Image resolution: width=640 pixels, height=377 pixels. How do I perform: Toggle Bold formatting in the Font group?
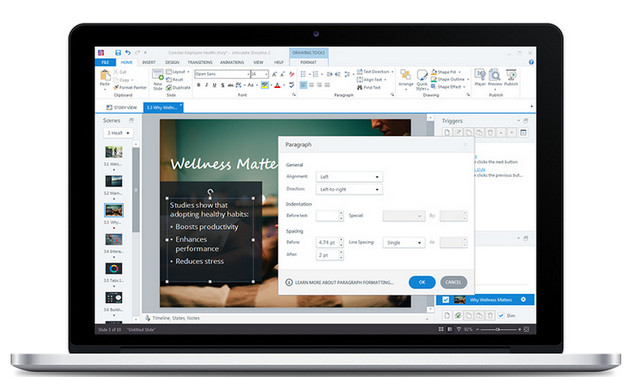point(199,85)
